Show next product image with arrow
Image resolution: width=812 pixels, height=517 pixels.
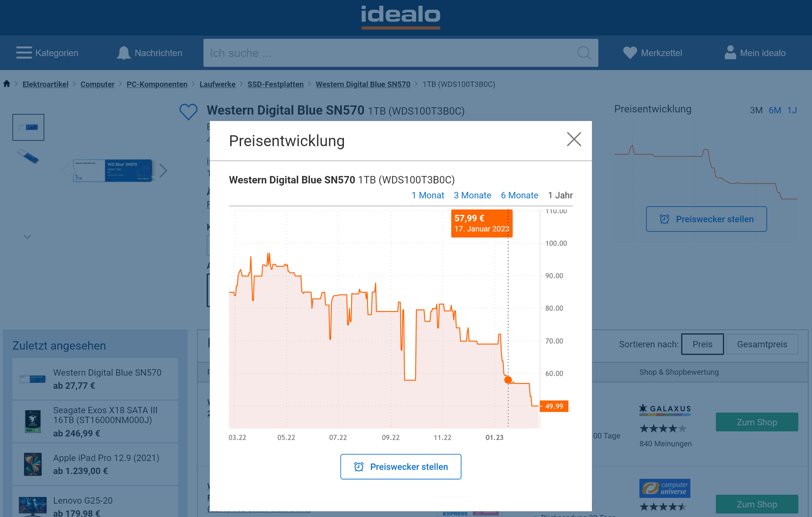pyautogui.click(x=163, y=171)
